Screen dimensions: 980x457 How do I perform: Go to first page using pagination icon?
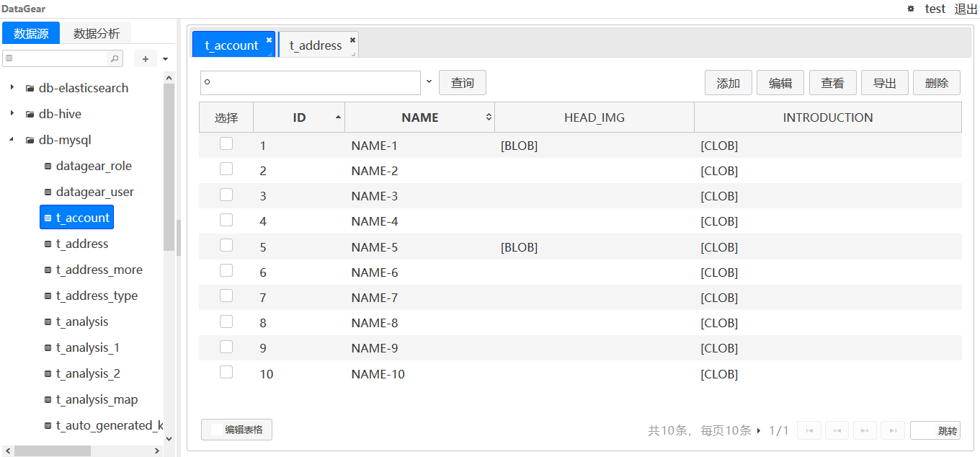808,430
